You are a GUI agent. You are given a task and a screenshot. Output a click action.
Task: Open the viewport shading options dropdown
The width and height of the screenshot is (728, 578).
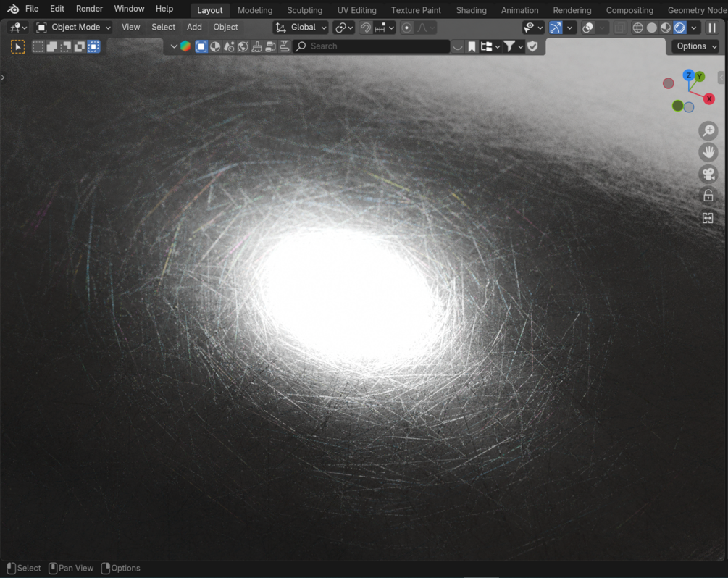694,28
